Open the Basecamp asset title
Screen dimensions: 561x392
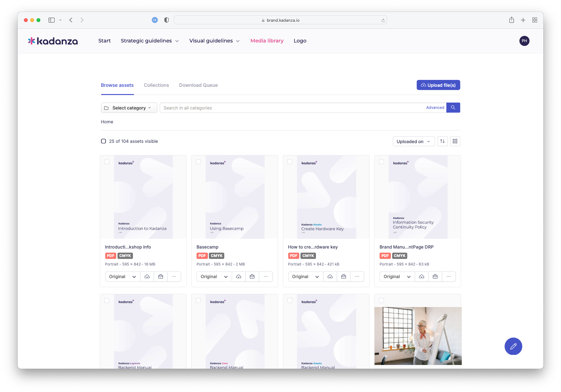[207, 247]
